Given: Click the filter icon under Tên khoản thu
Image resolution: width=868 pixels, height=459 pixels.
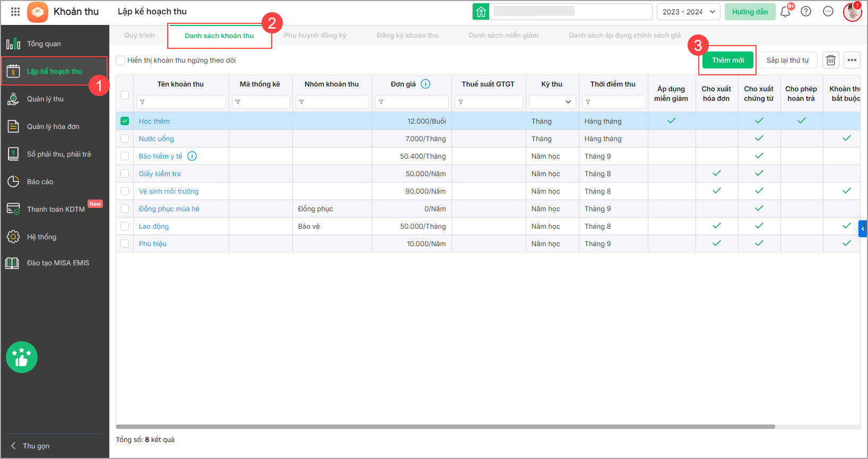Looking at the screenshot, I should point(142,102).
